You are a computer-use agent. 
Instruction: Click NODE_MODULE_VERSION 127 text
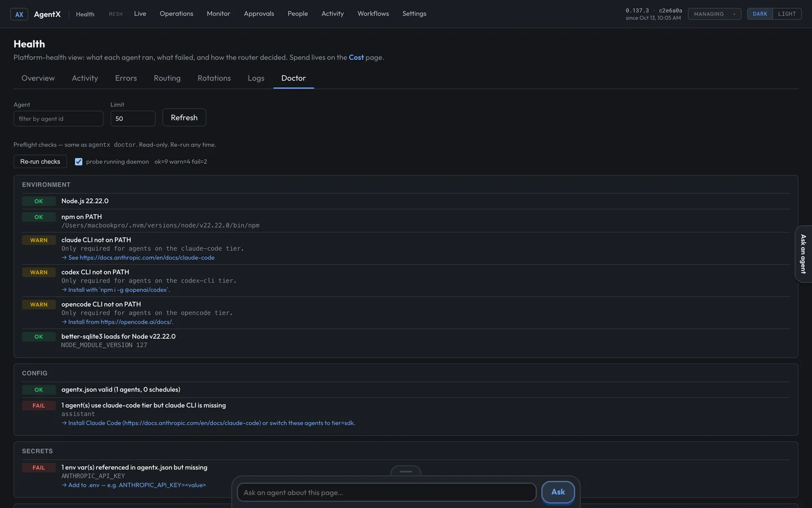pos(104,345)
